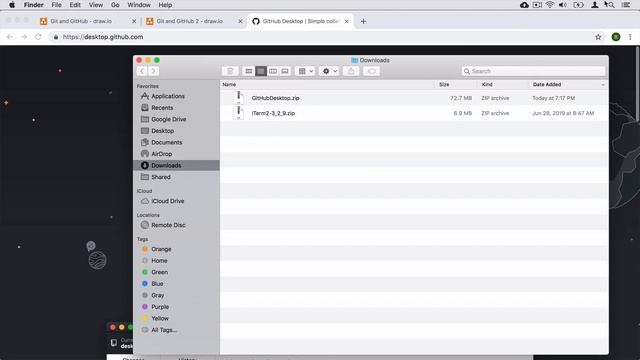The width and height of the screenshot is (640, 360).
Task: Bookmark this page with star icon
Action: tap(598, 37)
